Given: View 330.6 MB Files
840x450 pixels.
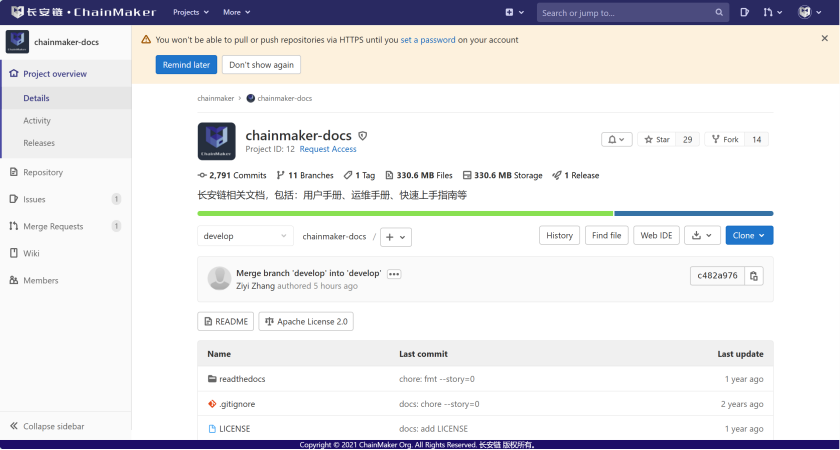Looking at the screenshot, I should point(419,176).
